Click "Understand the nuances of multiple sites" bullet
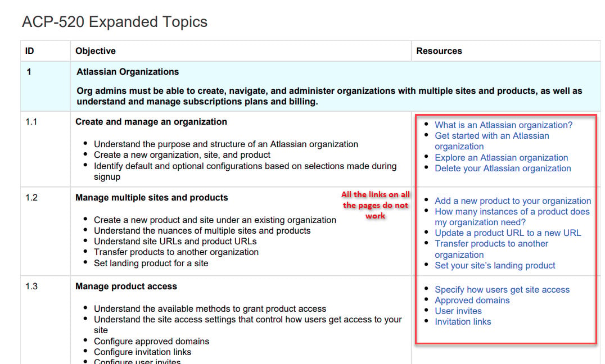Image resolution: width=605 pixels, height=364 pixels. 202,230
